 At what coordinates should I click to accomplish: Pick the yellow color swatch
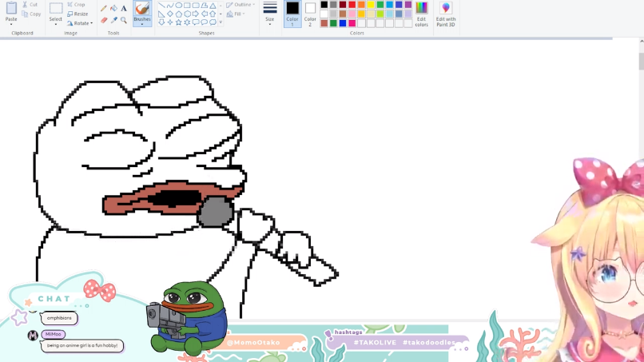coord(371,5)
